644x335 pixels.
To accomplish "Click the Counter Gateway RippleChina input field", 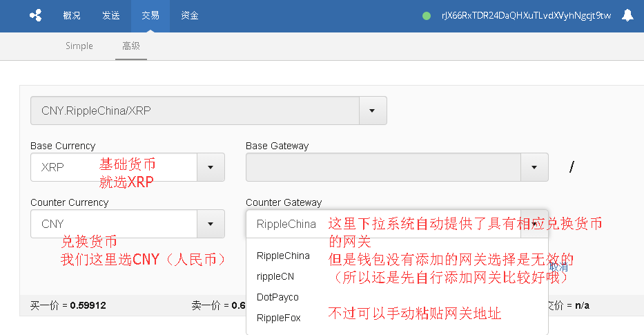I will [286, 224].
